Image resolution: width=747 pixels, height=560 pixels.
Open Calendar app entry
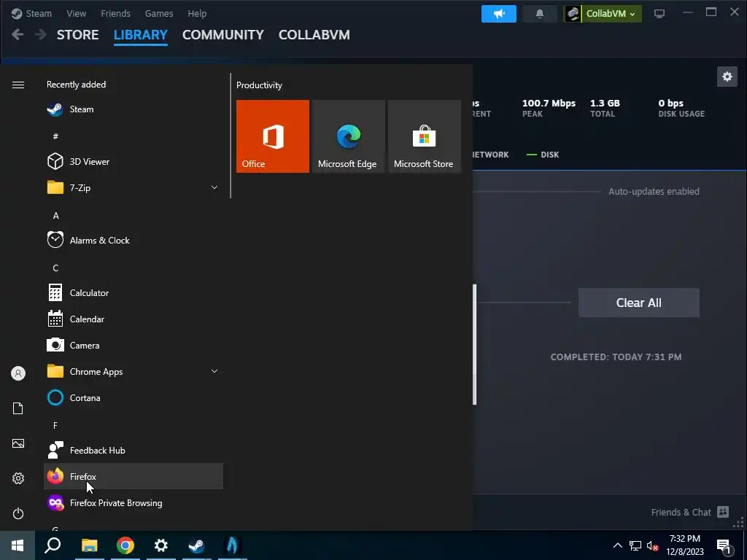(133, 319)
